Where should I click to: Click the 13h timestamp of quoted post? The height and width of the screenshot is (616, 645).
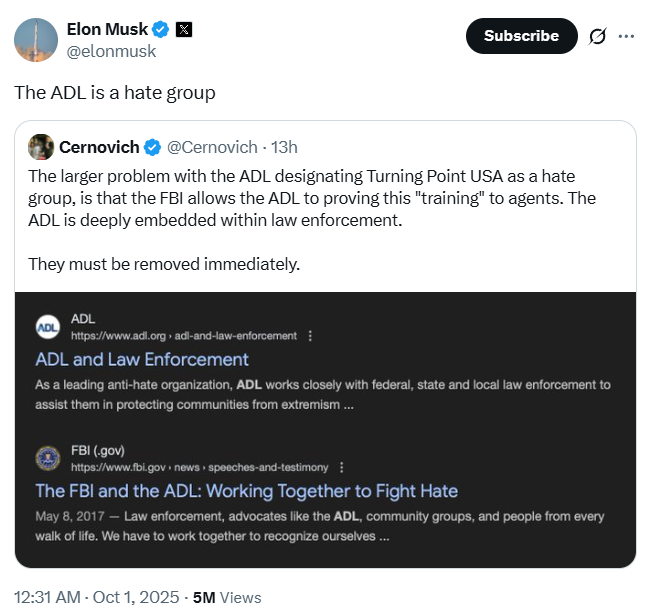click(x=285, y=147)
